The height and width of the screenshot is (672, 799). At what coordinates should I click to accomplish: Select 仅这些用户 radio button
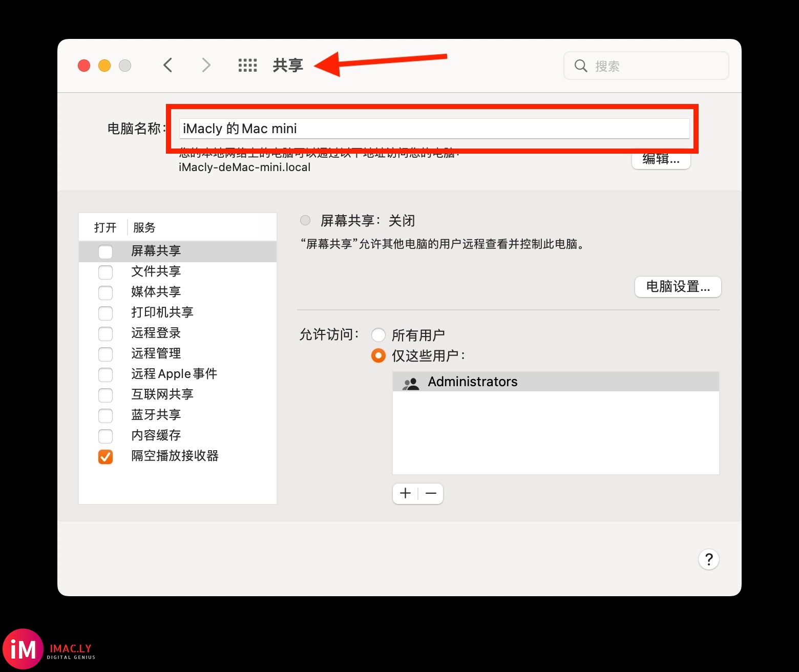pyautogui.click(x=379, y=355)
